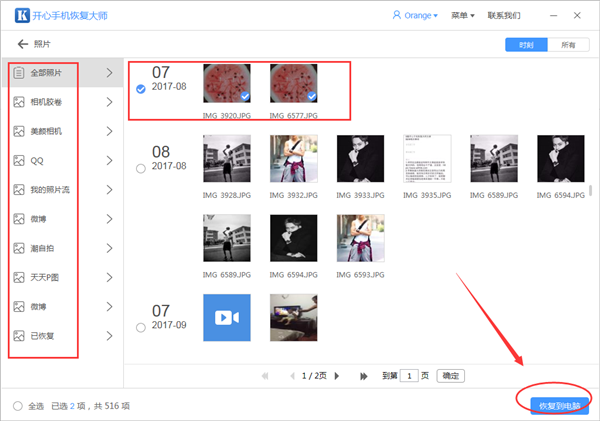This screenshot has height=421, width=600.
Task: Switch to the 时刻 view tab
Action: (x=527, y=45)
